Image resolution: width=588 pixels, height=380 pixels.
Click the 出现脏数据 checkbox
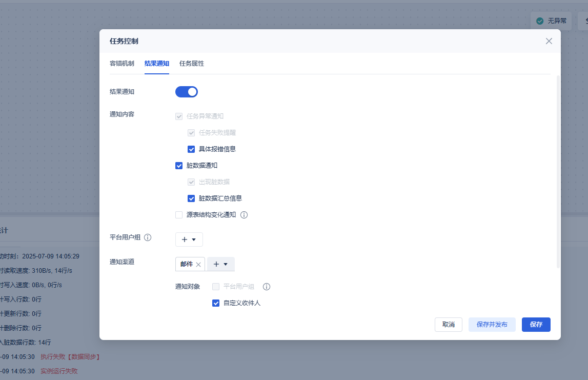tap(191, 182)
